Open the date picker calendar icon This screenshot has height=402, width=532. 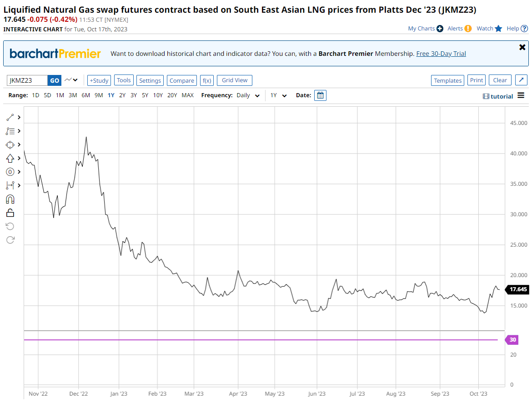point(320,95)
